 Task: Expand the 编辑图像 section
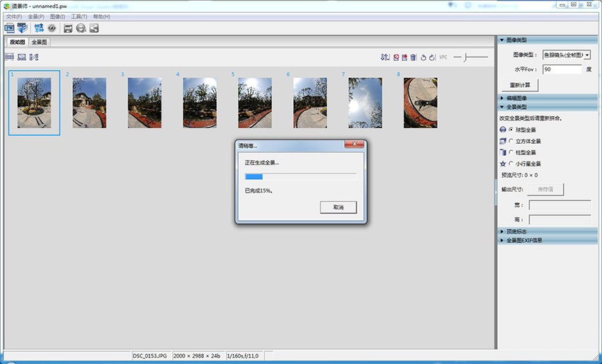coord(517,97)
